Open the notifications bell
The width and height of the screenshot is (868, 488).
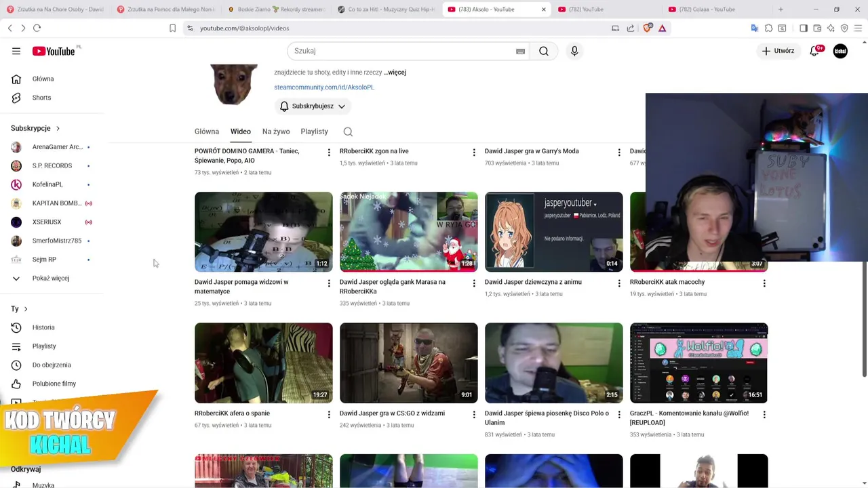[x=815, y=51]
